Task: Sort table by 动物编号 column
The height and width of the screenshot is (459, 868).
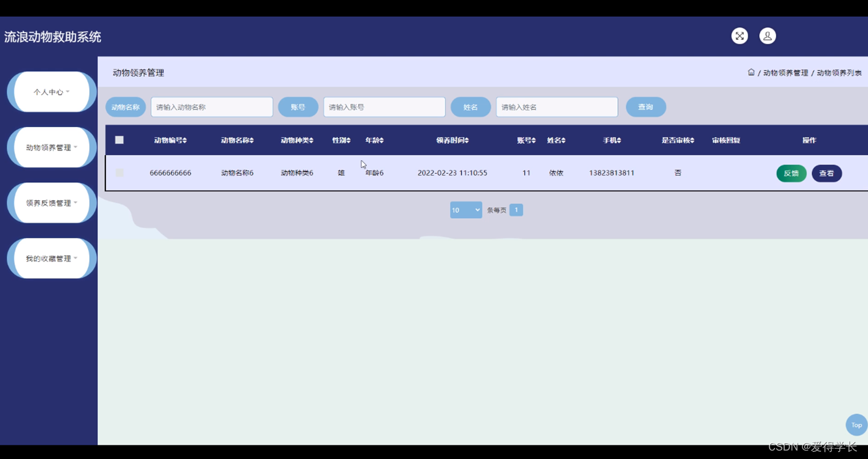Action: (171, 140)
